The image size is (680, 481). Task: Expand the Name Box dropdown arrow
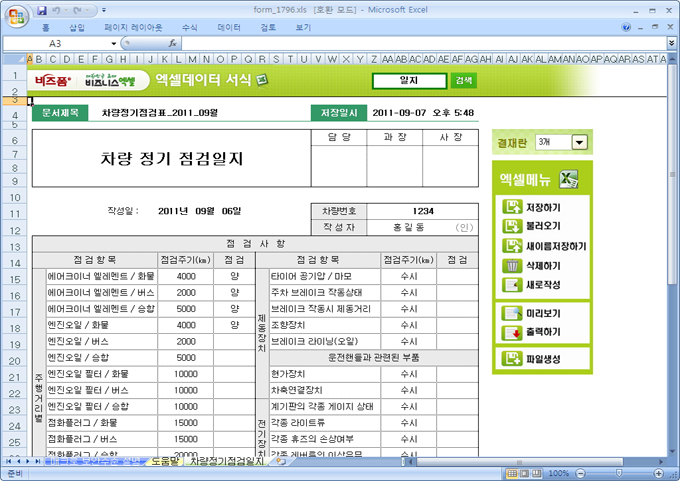pyautogui.click(x=114, y=43)
